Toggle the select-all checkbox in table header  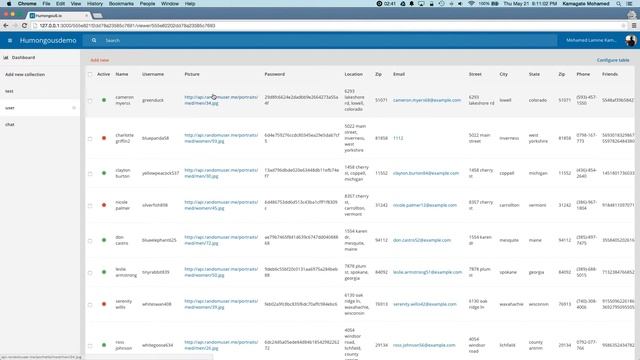[x=90, y=74]
